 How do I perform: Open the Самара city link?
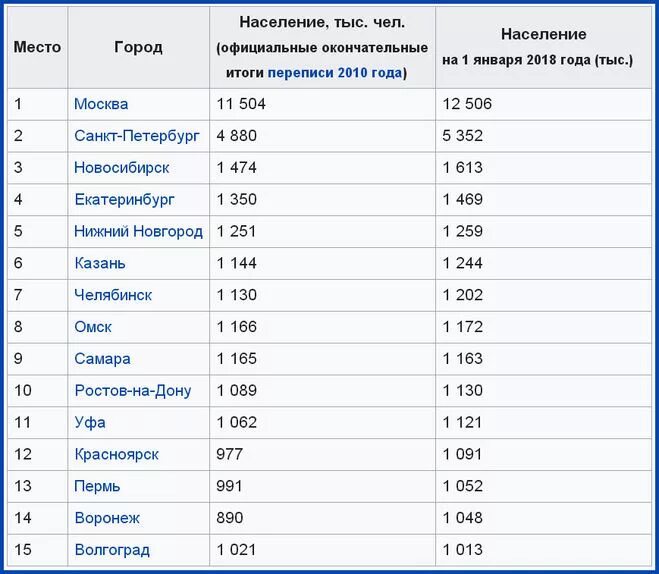[102, 359]
